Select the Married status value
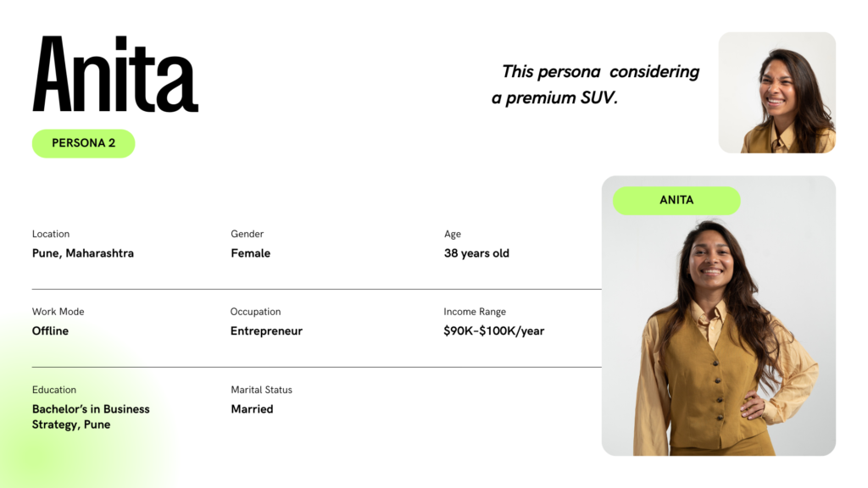 (x=252, y=409)
